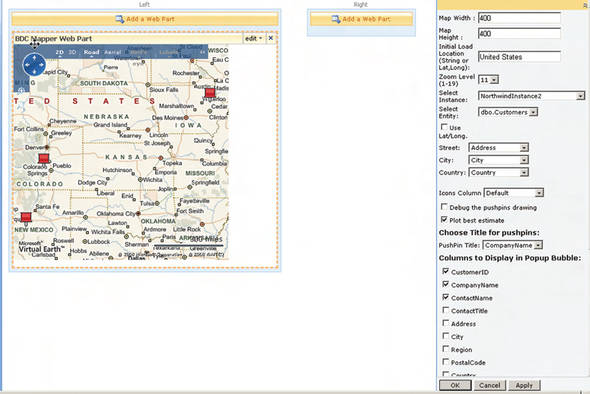This screenshot has width=590, height=394.
Task: Click the Oklahoma City label on map
Action: [116, 213]
